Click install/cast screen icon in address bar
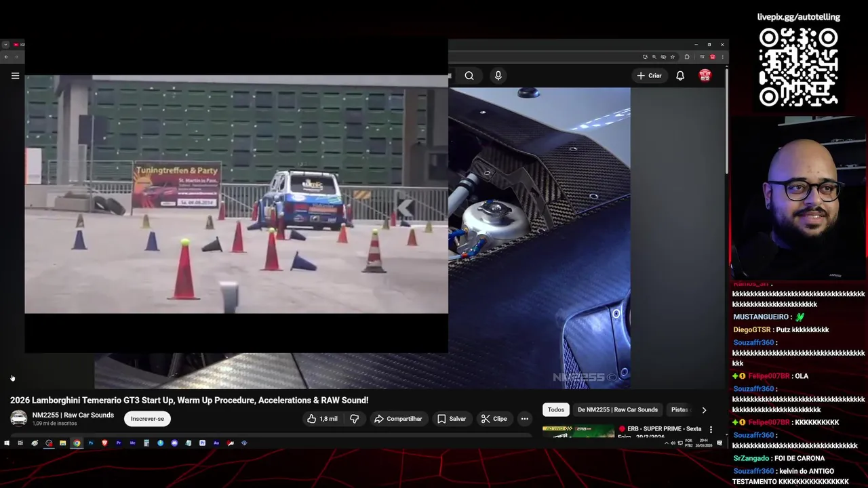 [x=645, y=57]
